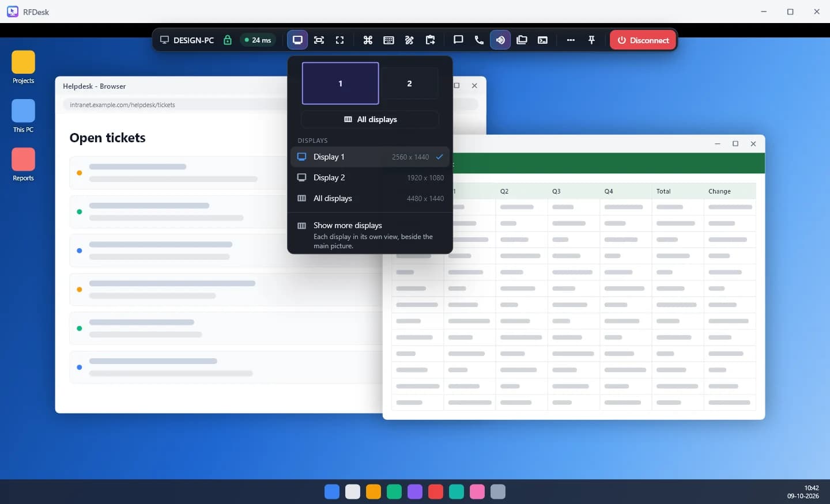Click the red Disconnect button
The height and width of the screenshot is (504, 830).
(x=643, y=40)
